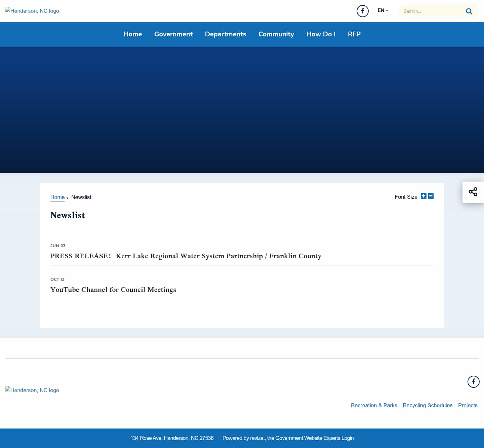Open the RFP menu item
The image size is (484, 448).
click(x=354, y=34)
